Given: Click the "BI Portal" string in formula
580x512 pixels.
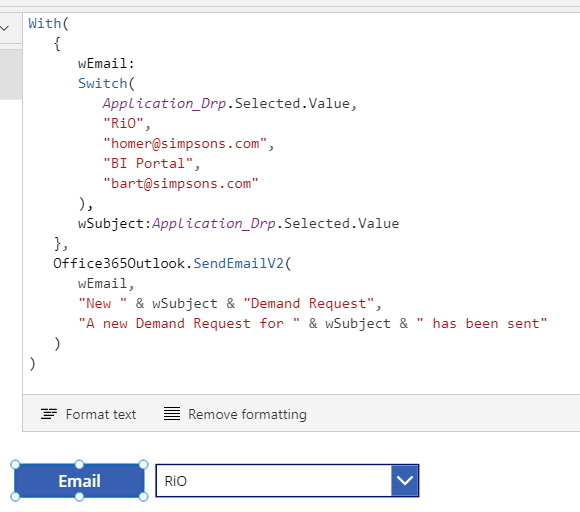Looking at the screenshot, I should pos(148,163).
